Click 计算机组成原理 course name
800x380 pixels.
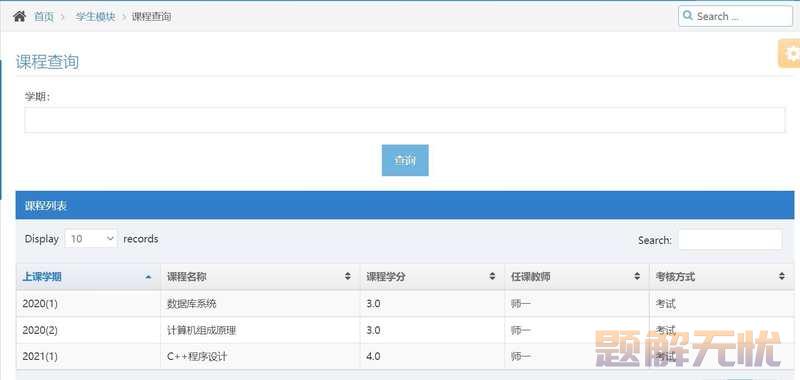pos(202,331)
